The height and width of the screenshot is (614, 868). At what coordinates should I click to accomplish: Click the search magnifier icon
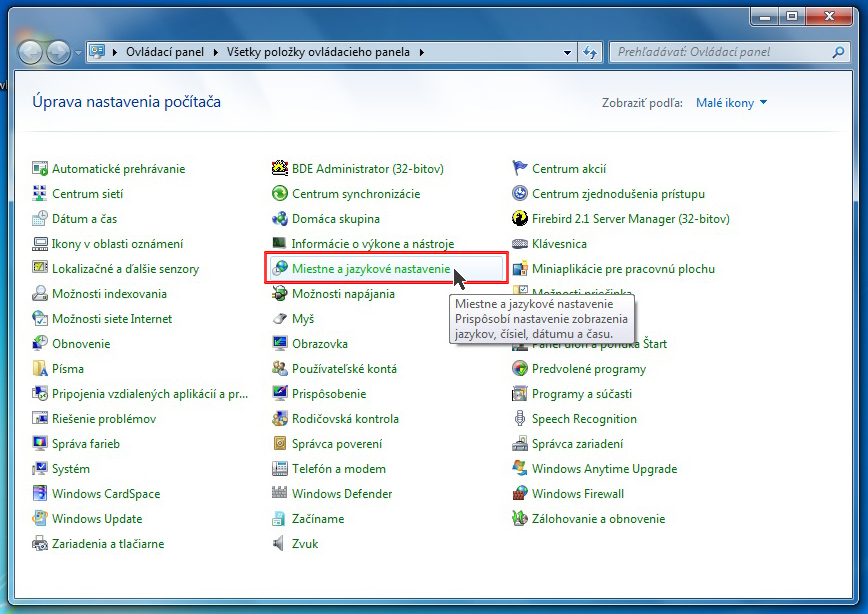(x=838, y=52)
